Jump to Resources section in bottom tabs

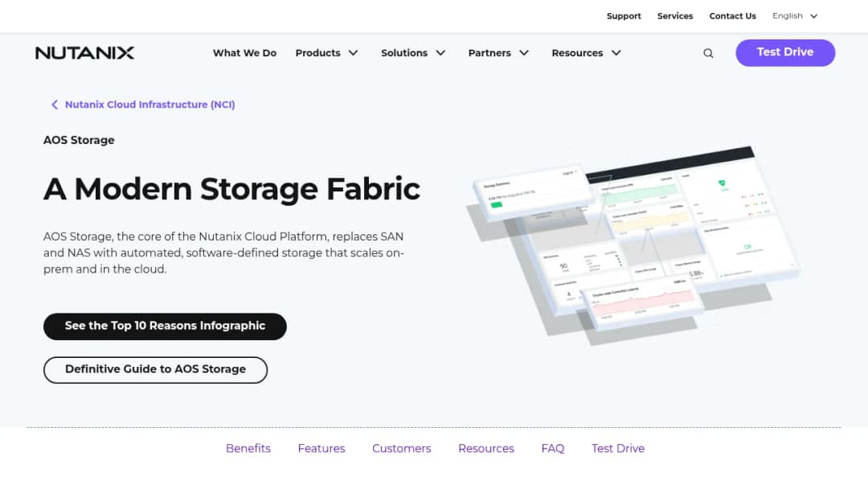coord(486,449)
